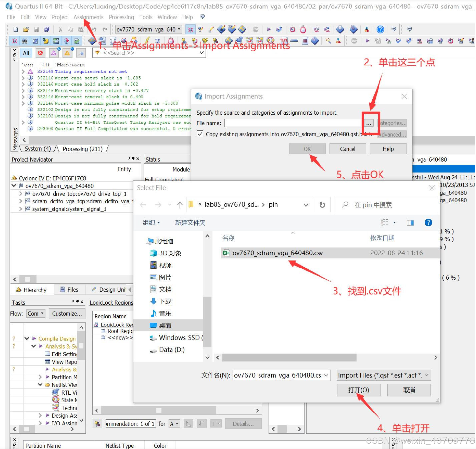Toggle the flagged messages filter button

(81, 53)
